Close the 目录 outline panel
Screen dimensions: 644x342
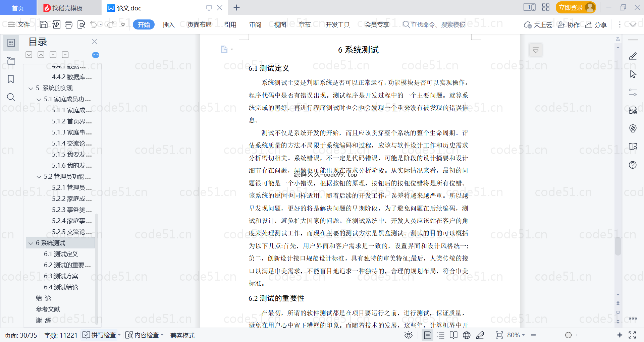tap(94, 42)
